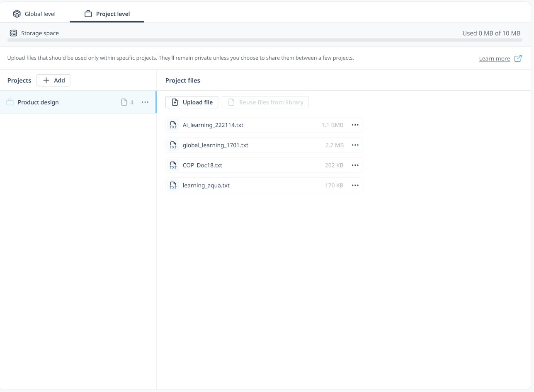Viewport: 534px width, 392px height.
Task: Click the TXT icon for learning_aqua.txt
Action: point(173,185)
